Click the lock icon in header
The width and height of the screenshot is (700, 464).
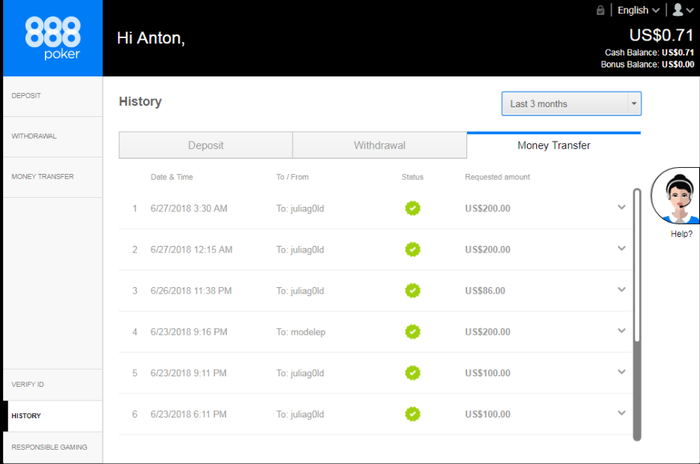point(600,10)
